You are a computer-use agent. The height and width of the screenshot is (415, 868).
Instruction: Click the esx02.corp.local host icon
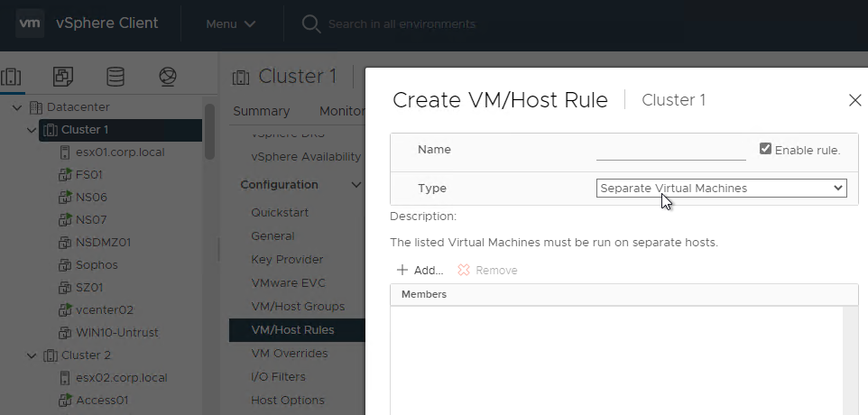tap(65, 378)
